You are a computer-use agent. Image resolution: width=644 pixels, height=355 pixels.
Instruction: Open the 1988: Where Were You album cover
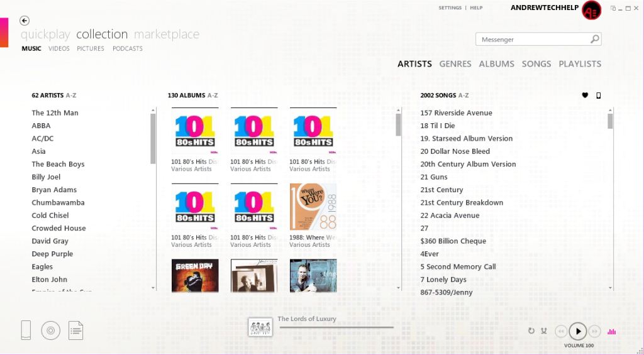click(x=313, y=207)
